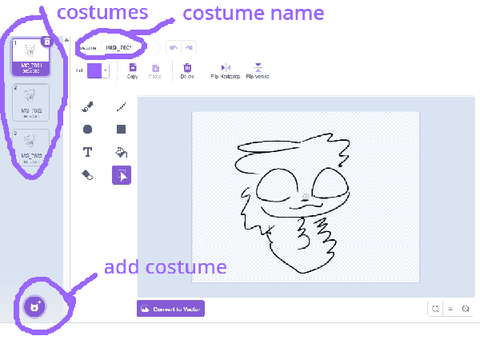Delete costume 1 via the thumbnail trash icon
The image size is (480, 360).
tap(47, 42)
